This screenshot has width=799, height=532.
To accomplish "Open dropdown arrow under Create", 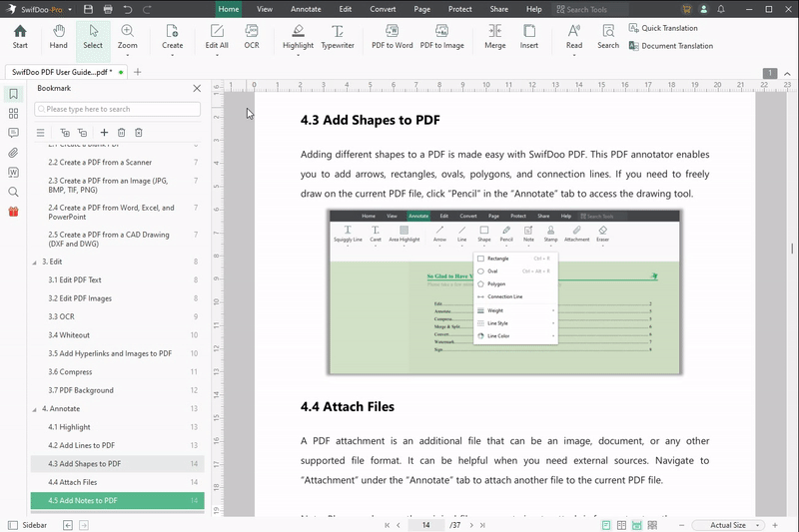I will point(172,55).
